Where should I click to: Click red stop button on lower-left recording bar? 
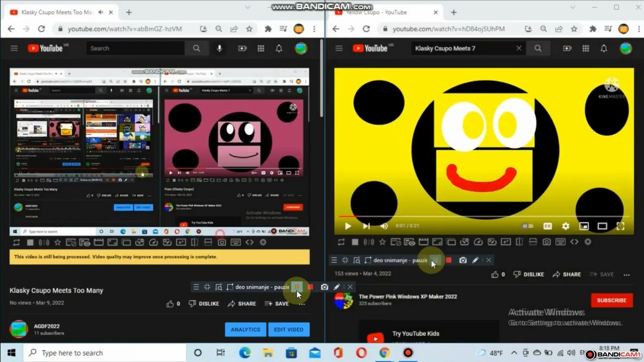point(310,287)
